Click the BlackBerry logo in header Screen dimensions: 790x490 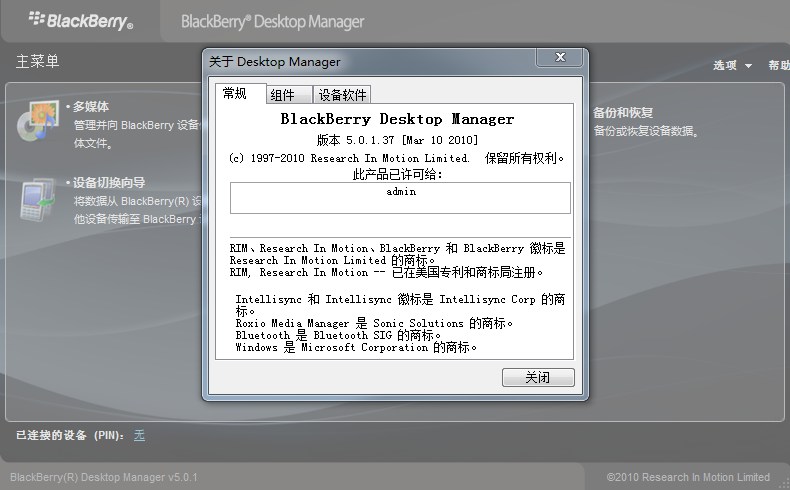80,20
